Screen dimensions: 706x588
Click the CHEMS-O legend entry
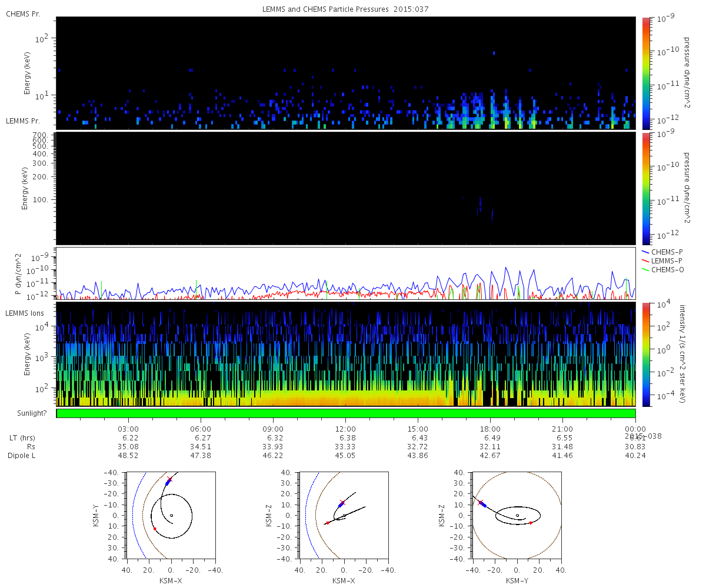(x=662, y=269)
